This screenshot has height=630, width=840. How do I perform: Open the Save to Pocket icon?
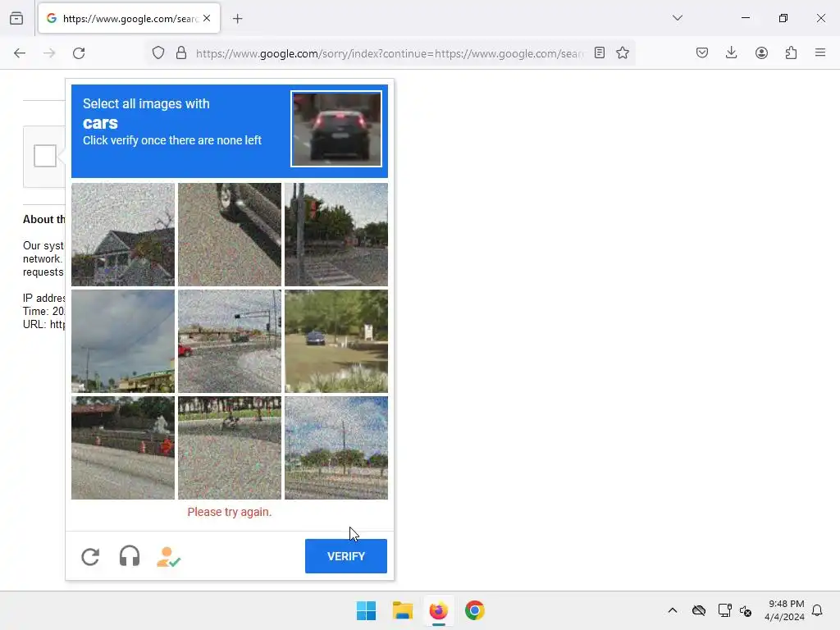coord(702,52)
